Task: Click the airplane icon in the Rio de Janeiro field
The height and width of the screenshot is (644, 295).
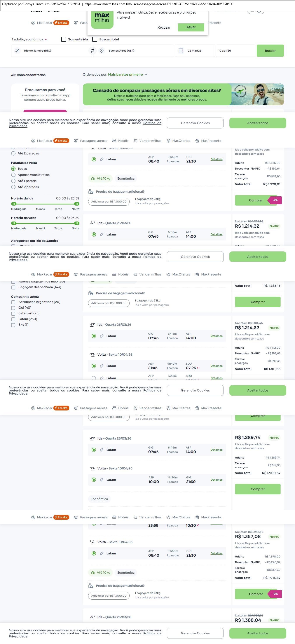Action: (x=17, y=51)
